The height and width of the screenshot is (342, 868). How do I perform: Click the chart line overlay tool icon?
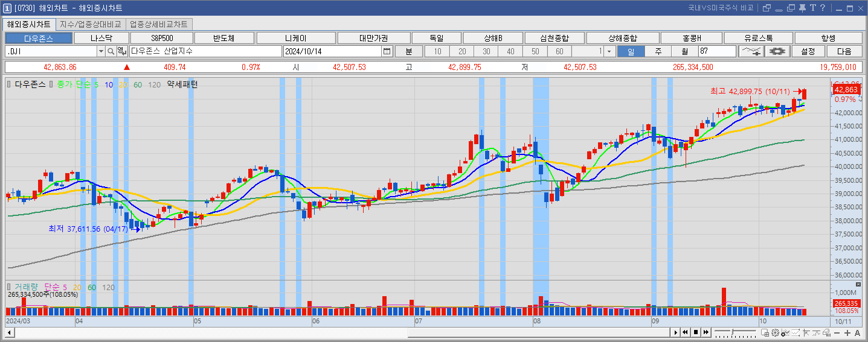click(751, 51)
